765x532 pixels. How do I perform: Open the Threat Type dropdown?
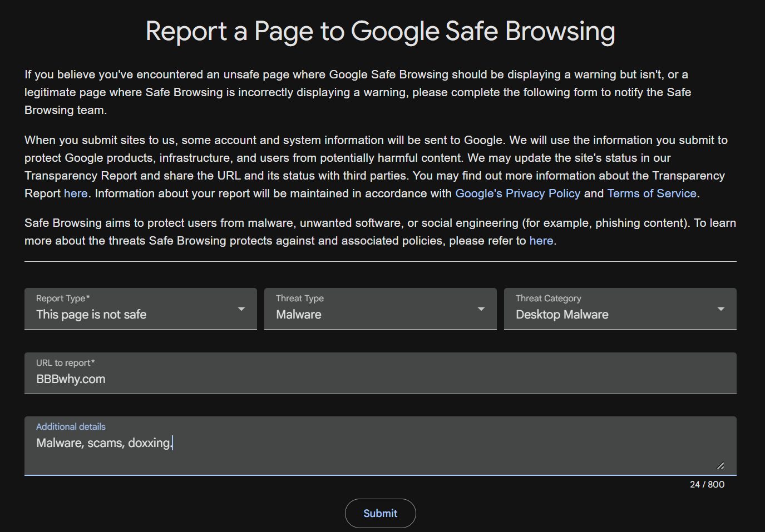(x=381, y=309)
